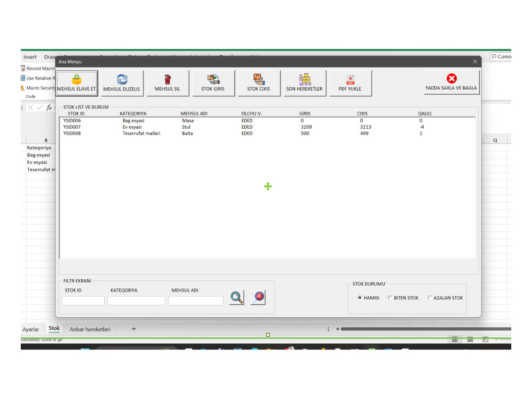Image resolution: width=532 pixels, height=399 pixels.
Task: Select the AZALAN STOK radio option
Action: (445, 298)
